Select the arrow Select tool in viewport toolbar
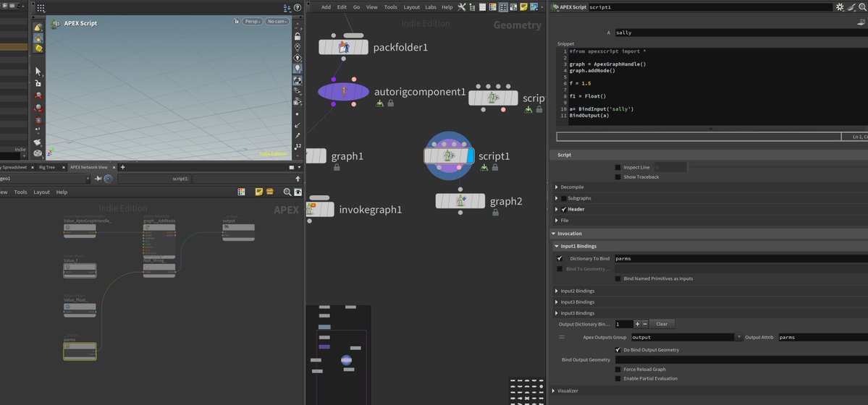The width and height of the screenshot is (868, 405). pos(38,72)
